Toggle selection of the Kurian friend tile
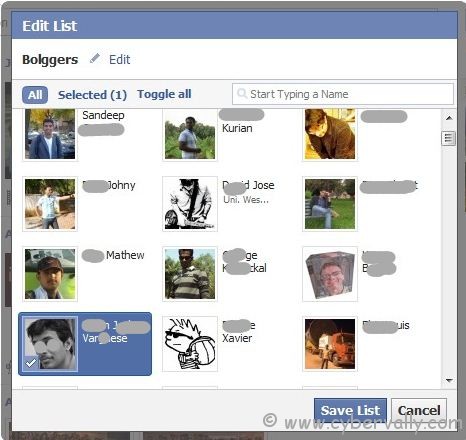This screenshot has width=466, height=440. point(223,134)
